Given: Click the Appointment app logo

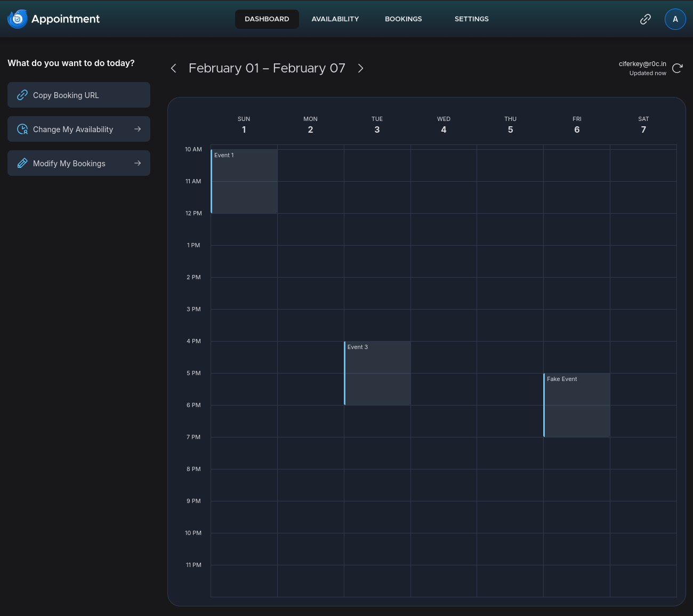Looking at the screenshot, I should pyautogui.click(x=18, y=19).
